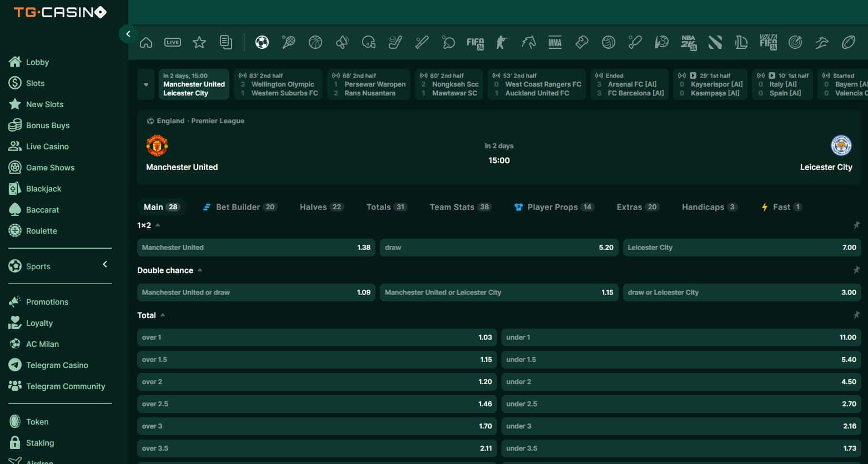Select the megaphone icon in sports bar
The width and height of the screenshot is (868, 464).
click(342, 42)
